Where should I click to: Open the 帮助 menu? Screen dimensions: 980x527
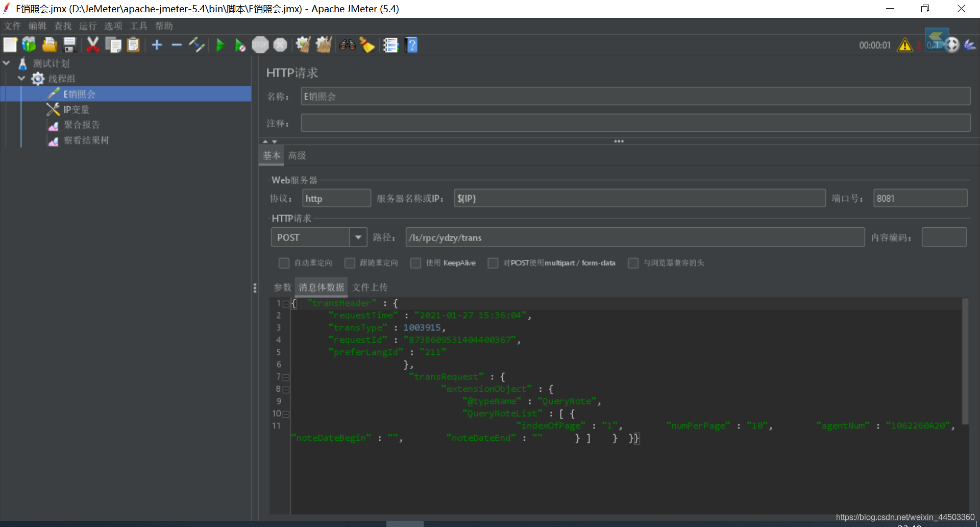[164, 26]
